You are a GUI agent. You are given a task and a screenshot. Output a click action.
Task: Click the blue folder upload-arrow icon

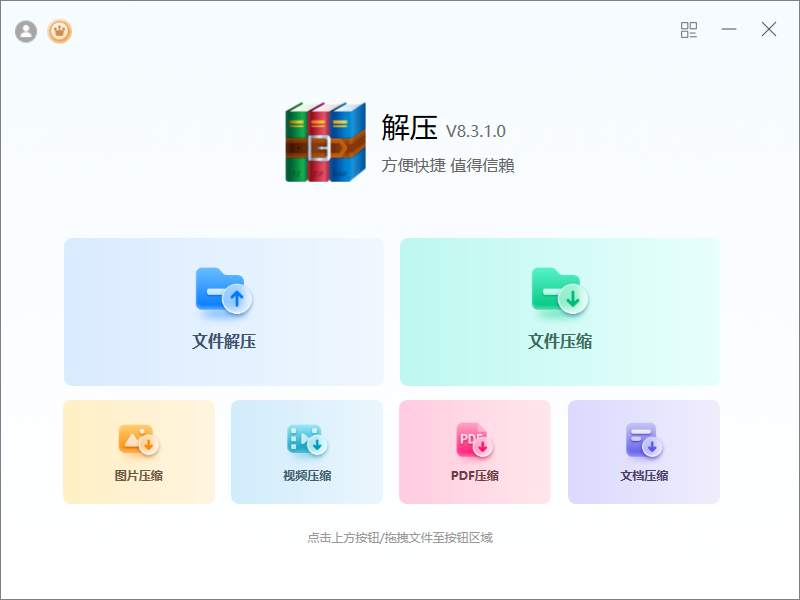(223, 290)
